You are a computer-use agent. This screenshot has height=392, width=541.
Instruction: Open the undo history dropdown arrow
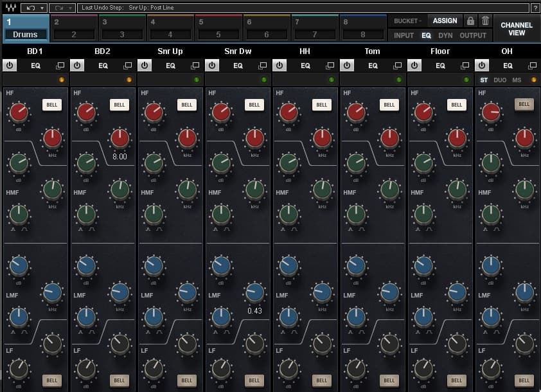coord(42,8)
